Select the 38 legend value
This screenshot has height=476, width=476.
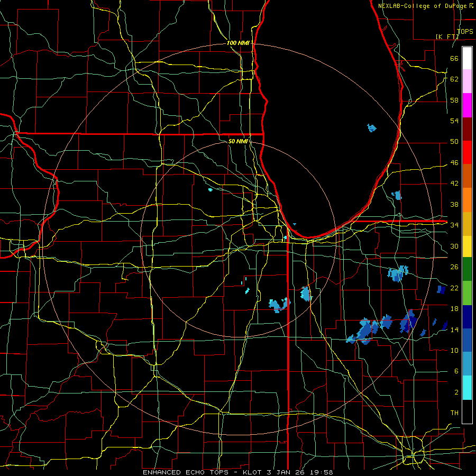[x=454, y=204]
